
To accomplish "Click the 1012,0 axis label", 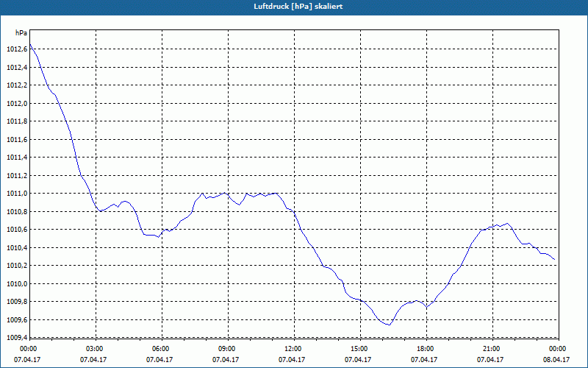I will pyautogui.click(x=17, y=104).
